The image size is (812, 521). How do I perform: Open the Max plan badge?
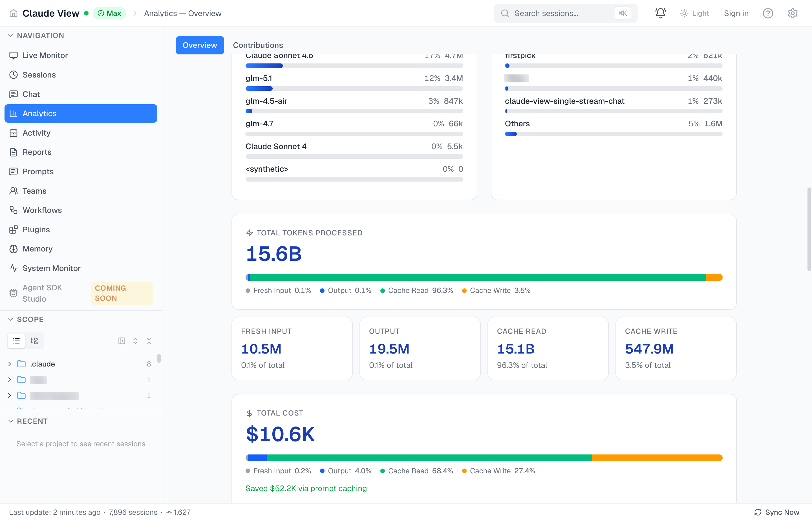click(x=109, y=13)
